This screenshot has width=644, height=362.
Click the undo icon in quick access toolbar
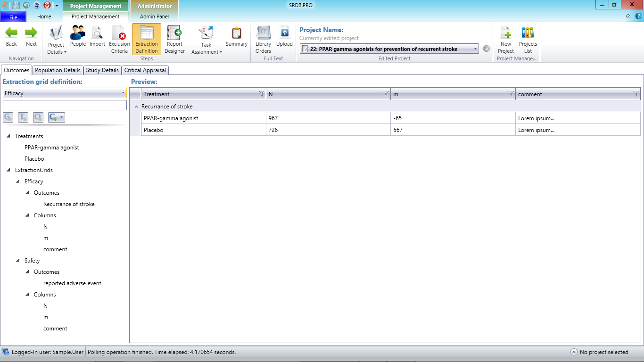point(26,5)
